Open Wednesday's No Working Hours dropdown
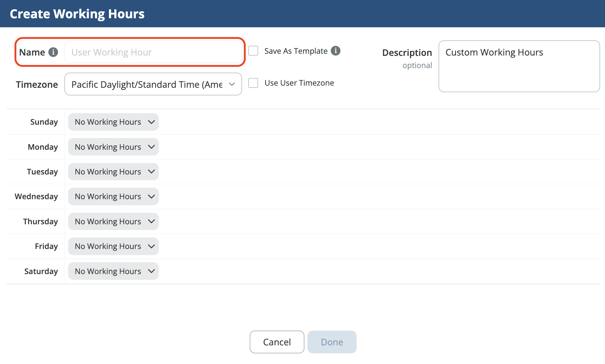The height and width of the screenshot is (364, 605). point(113,197)
